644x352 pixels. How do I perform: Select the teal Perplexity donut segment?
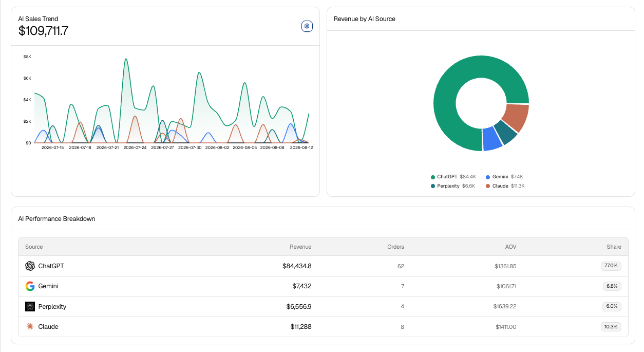point(506,133)
